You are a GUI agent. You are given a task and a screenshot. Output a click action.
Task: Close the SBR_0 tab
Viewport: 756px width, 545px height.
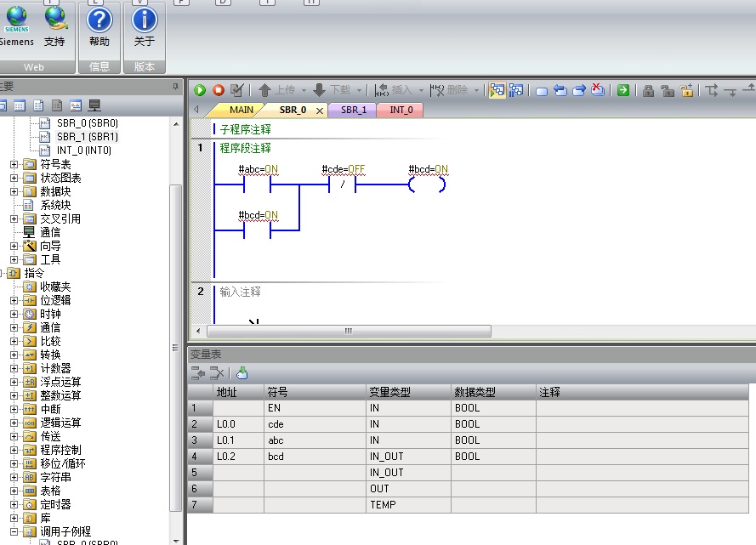(x=320, y=111)
